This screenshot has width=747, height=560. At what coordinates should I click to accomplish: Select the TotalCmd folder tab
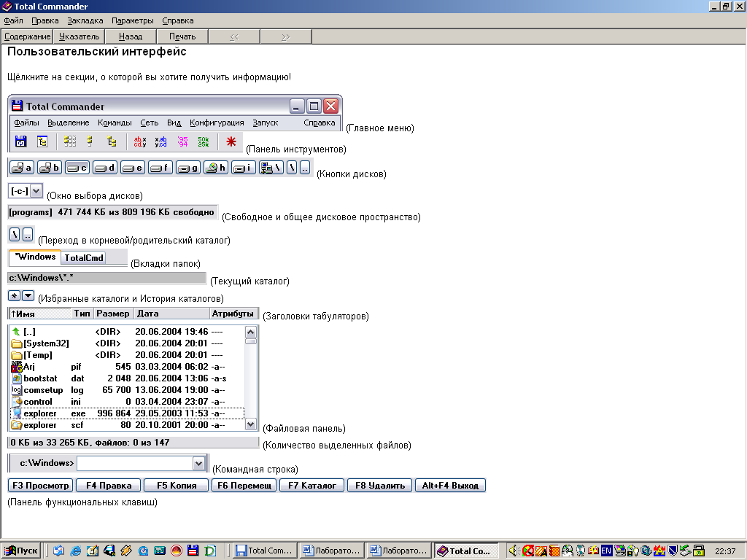coord(83,257)
